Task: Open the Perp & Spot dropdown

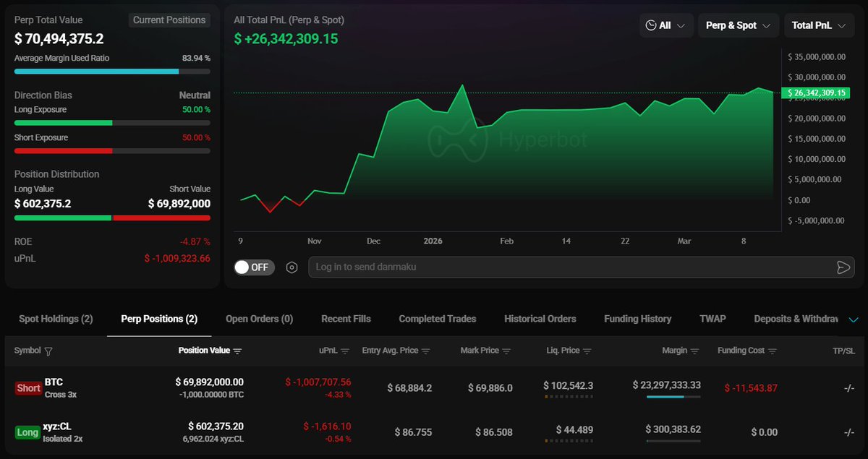Action: 738,25
